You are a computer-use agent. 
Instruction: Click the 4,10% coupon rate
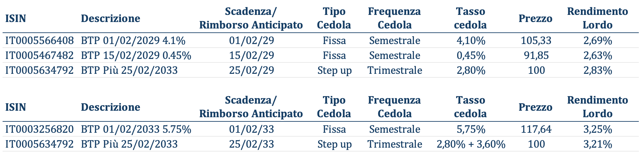click(x=471, y=41)
